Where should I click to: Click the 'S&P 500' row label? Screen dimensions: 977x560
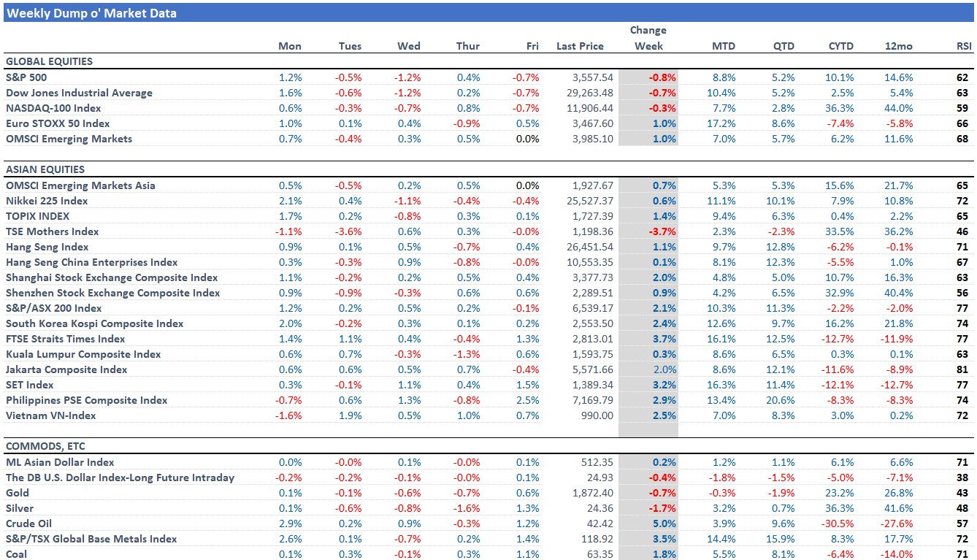[x=26, y=77]
